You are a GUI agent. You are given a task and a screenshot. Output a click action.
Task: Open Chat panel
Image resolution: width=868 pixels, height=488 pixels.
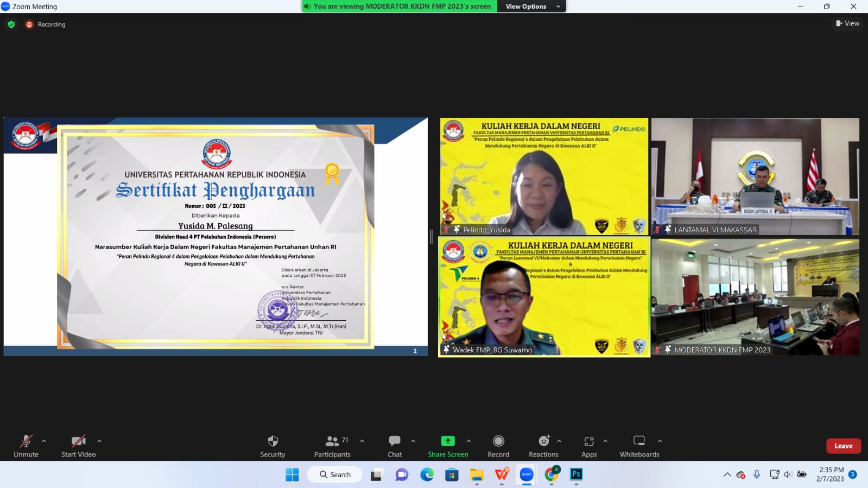(395, 446)
